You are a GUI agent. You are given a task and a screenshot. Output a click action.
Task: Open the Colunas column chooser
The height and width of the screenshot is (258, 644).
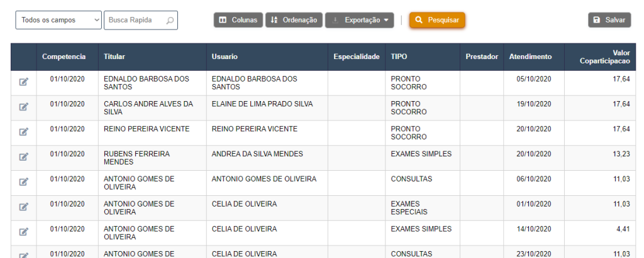tap(238, 20)
